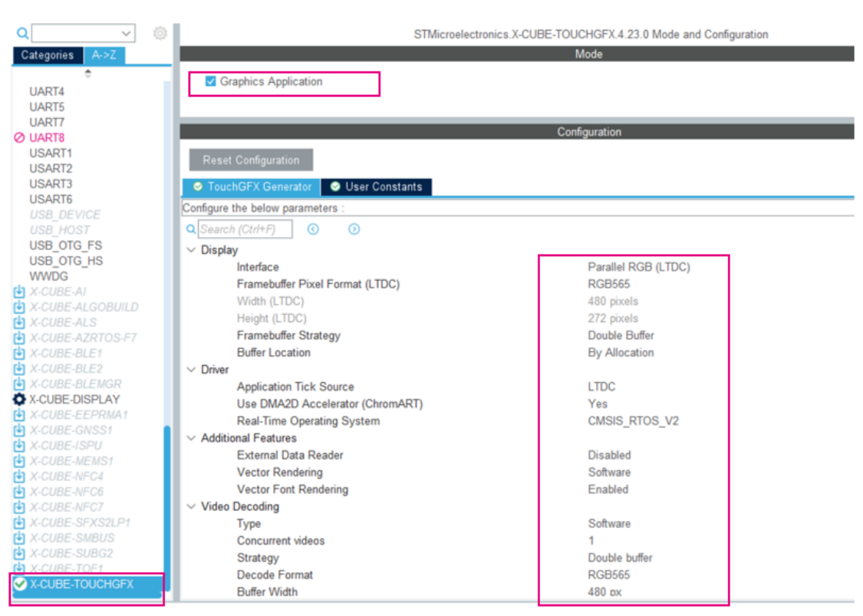863x616 pixels.
Task: Click the download icon next to X-CUBE-ALS
Action: click(19, 323)
